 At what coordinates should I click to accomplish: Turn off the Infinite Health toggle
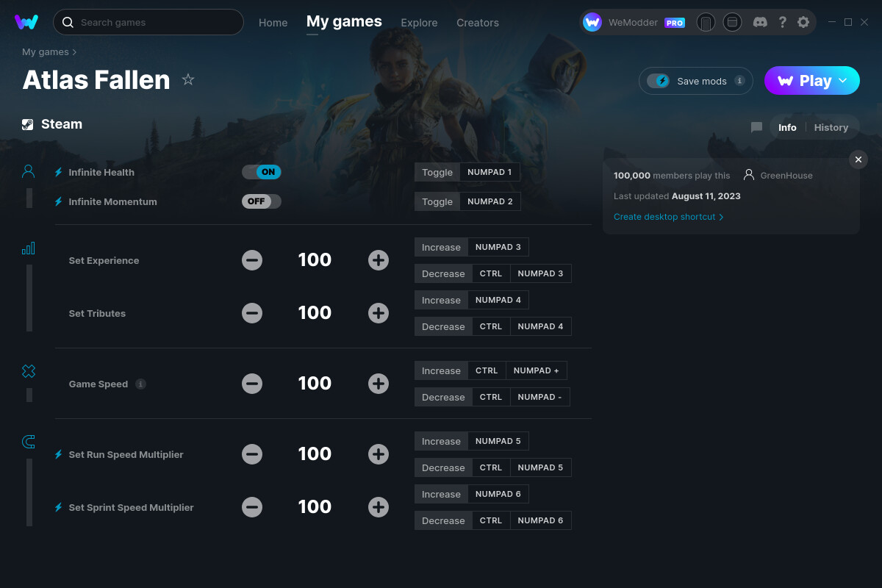pyautogui.click(x=261, y=171)
